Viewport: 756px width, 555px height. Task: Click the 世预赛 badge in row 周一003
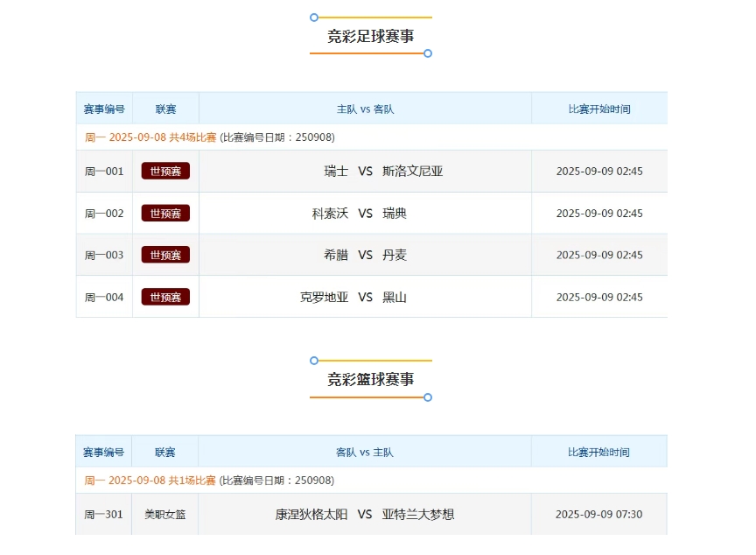165,256
